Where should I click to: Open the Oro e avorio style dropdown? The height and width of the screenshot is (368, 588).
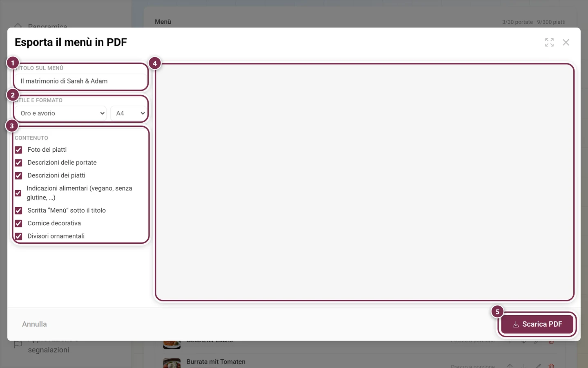60,113
